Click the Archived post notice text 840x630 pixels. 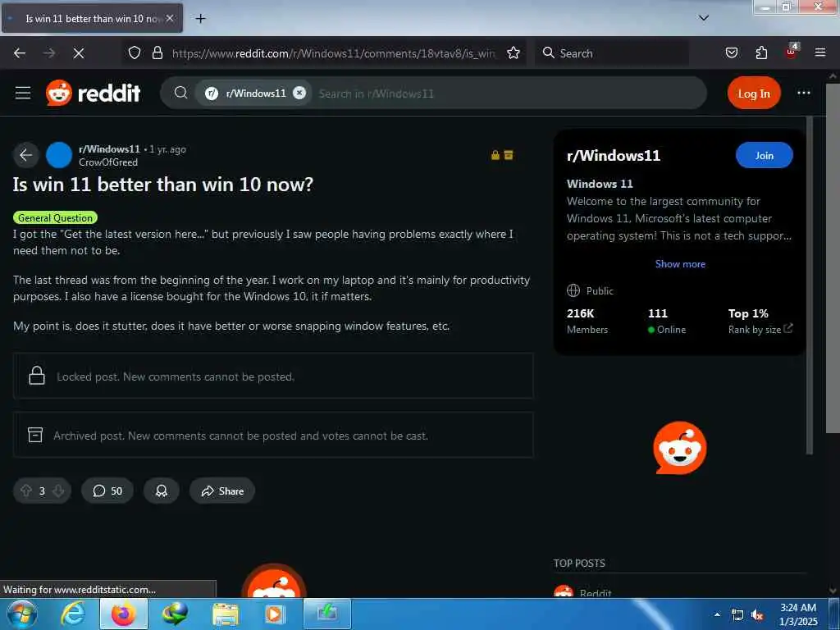pyautogui.click(x=240, y=436)
